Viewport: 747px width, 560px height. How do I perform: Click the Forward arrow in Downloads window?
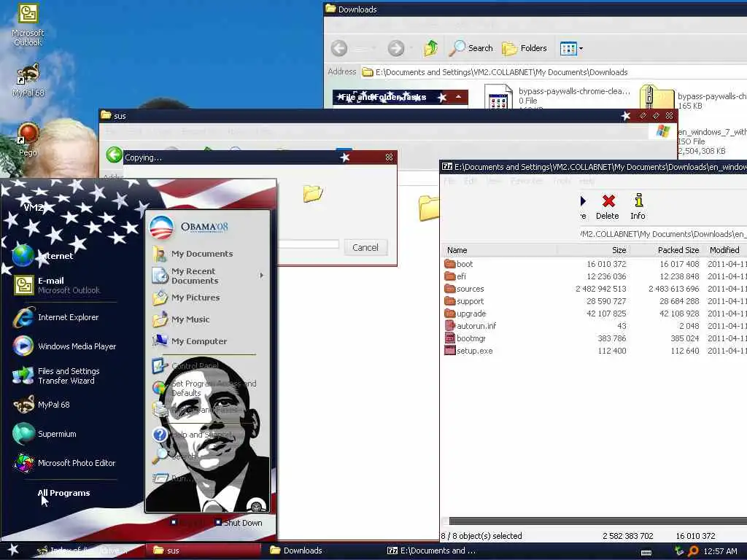(x=396, y=48)
